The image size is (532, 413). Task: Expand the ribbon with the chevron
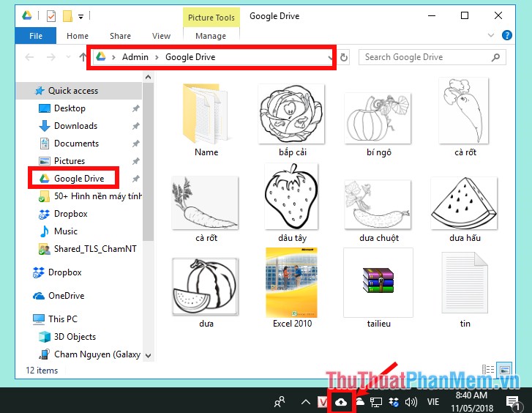(x=490, y=35)
